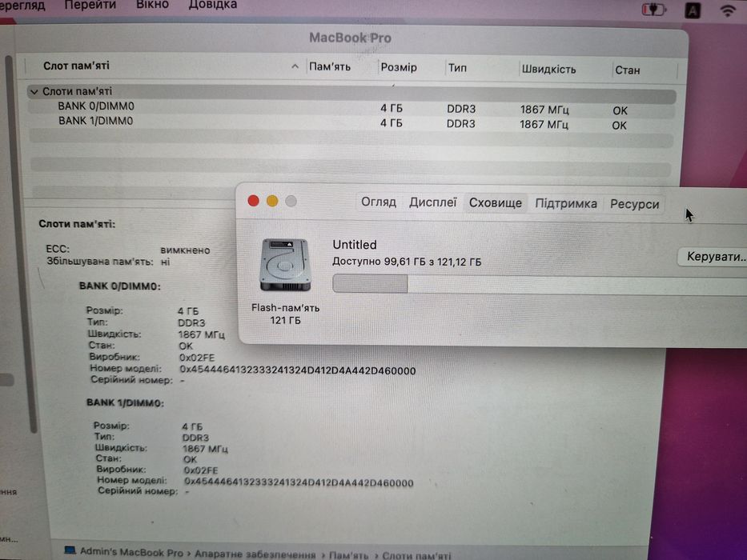Viewport: 747px width, 560px height.
Task: Click Апаратне забезпечення in path bar
Action: (255, 554)
